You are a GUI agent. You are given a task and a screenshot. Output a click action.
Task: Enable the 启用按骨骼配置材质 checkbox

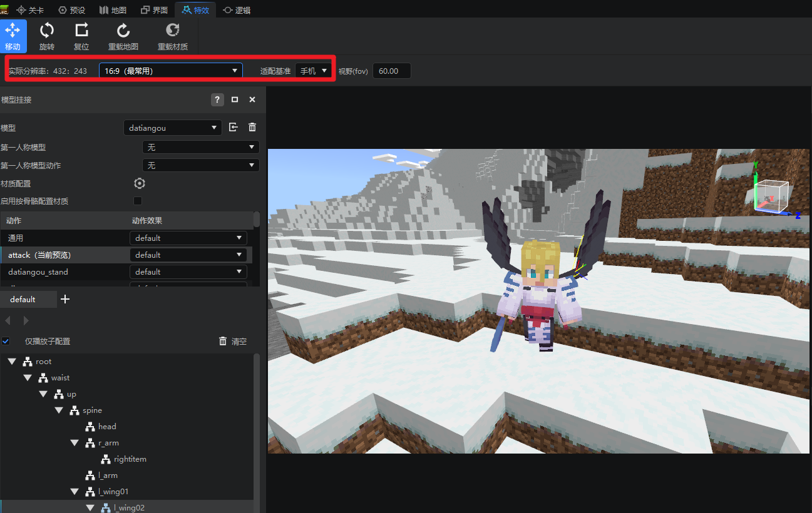point(138,201)
